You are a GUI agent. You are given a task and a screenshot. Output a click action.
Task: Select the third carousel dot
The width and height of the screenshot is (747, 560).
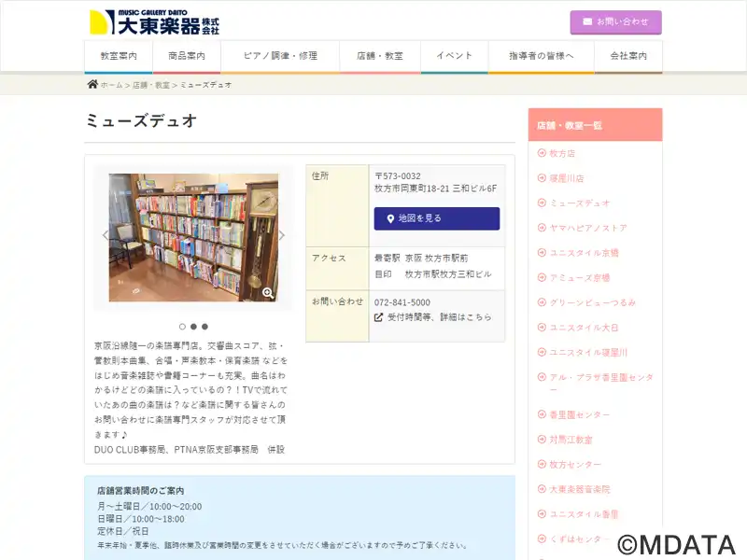point(204,327)
